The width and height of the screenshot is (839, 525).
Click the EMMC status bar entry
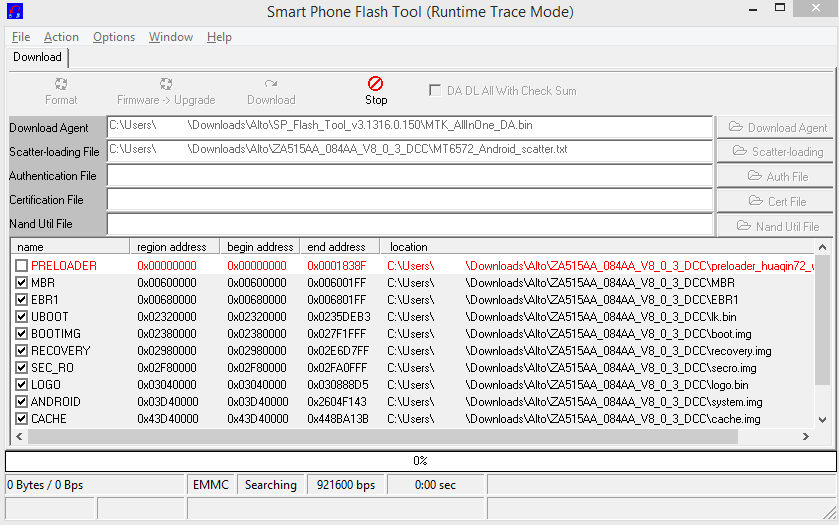[211, 485]
